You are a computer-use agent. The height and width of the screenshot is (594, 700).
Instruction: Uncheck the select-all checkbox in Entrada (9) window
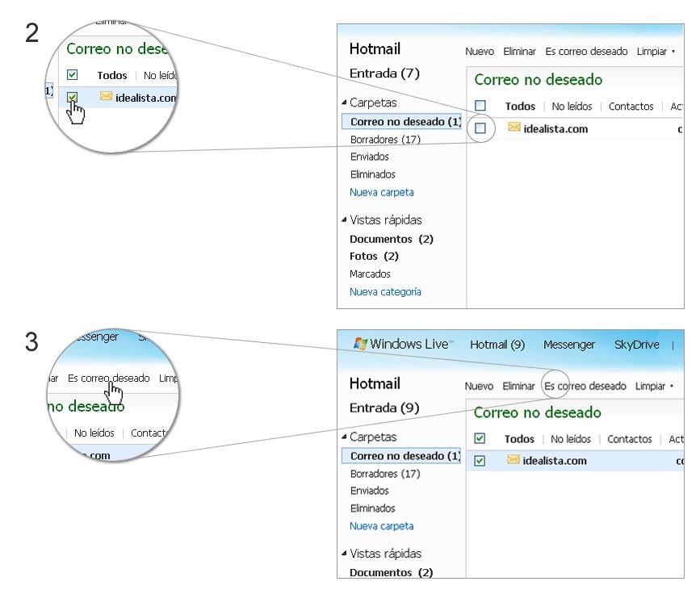coord(480,438)
